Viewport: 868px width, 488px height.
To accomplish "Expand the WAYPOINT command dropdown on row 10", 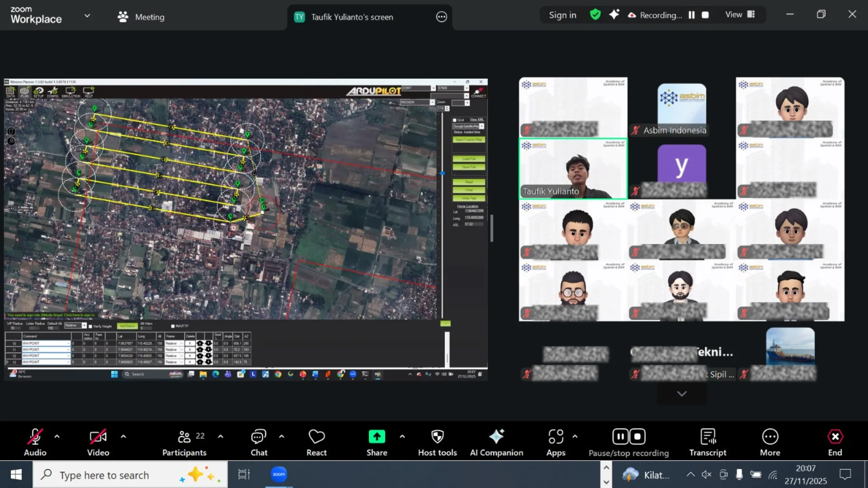I will point(68,343).
